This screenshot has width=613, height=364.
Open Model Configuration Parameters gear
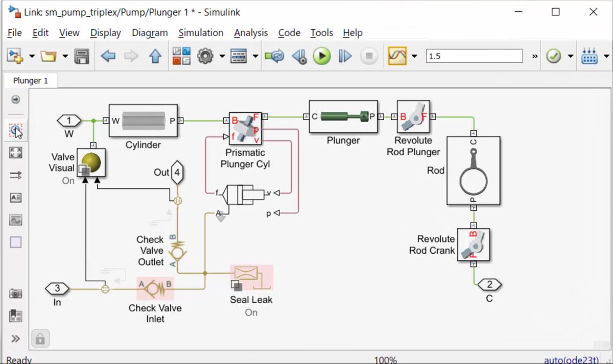point(205,56)
